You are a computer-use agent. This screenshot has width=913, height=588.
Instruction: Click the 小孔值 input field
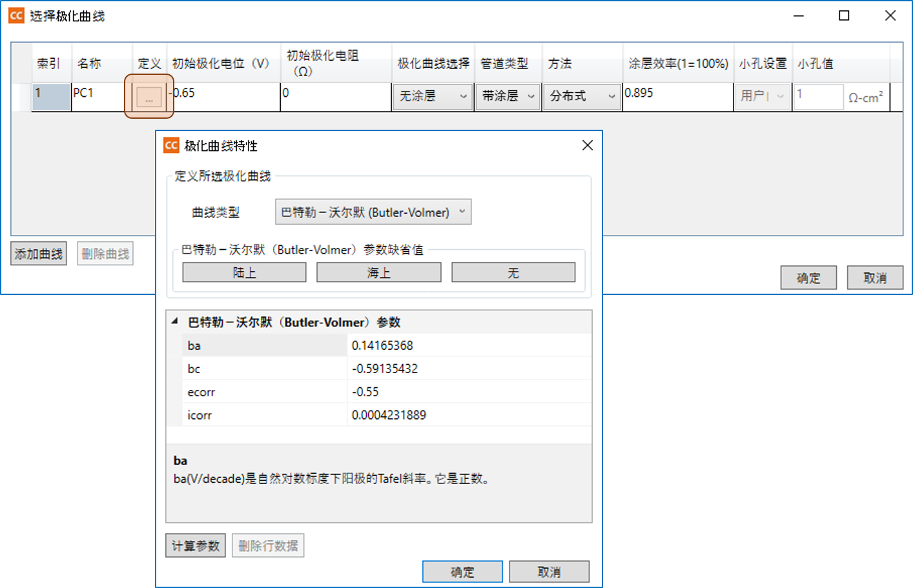point(818,97)
